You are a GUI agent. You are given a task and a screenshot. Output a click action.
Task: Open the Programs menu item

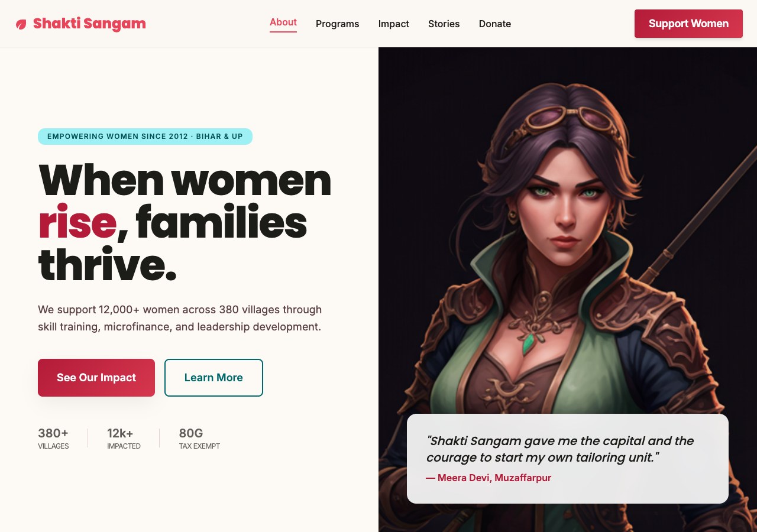pos(337,24)
